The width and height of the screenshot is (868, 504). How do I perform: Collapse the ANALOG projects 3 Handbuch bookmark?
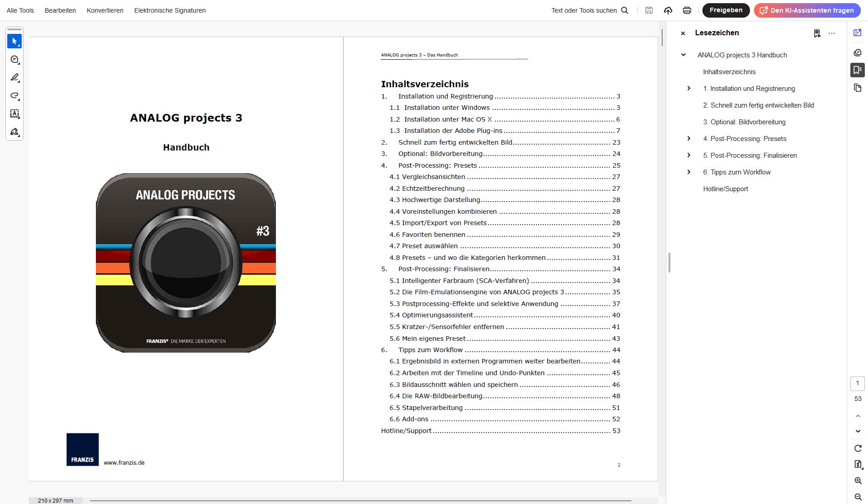click(683, 55)
